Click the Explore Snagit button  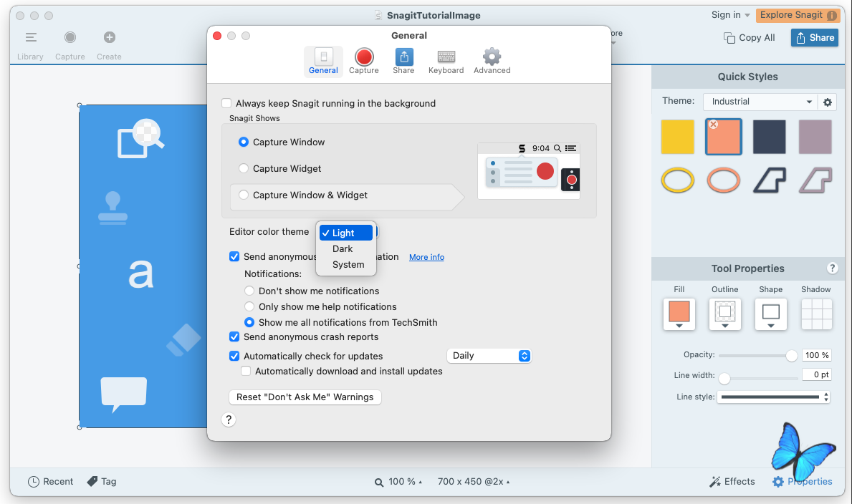[x=798, y=15]
